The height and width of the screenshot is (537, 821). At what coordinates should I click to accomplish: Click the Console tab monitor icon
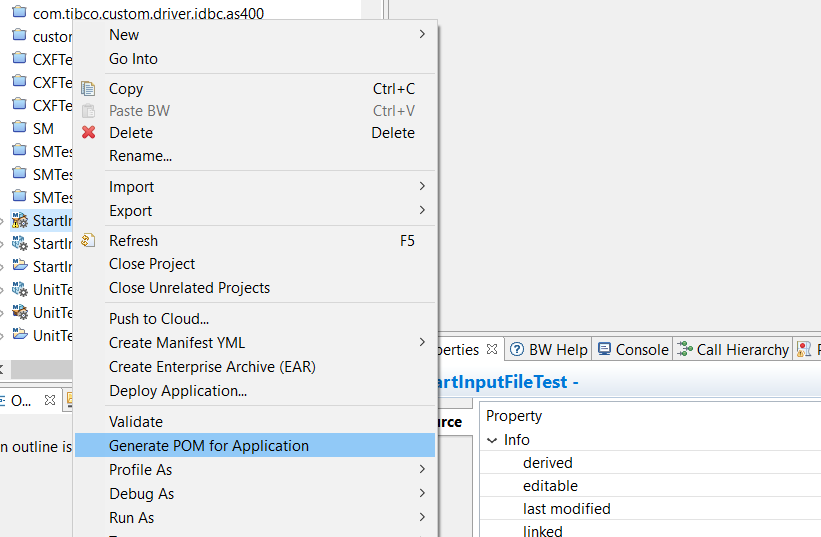(x=604, y=349)
